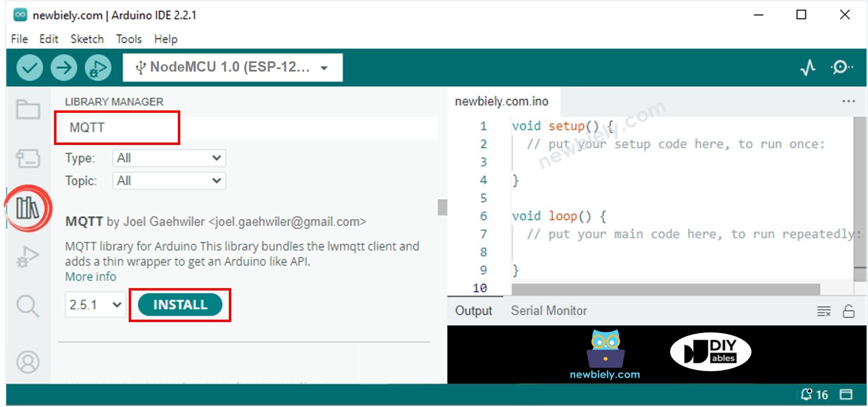Switch to the Serial Monitor tab
This screenshot has width=868, height=407.
click(549, 311)
